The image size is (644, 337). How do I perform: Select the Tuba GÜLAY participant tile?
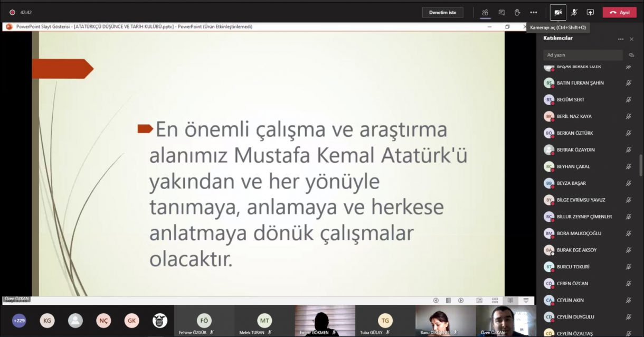[x=385, y=321]
